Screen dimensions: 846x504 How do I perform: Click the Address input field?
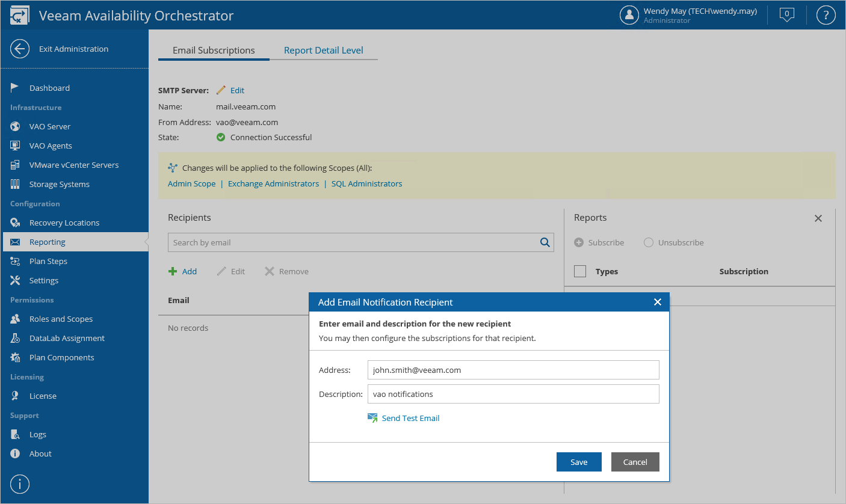coord(513,370)
